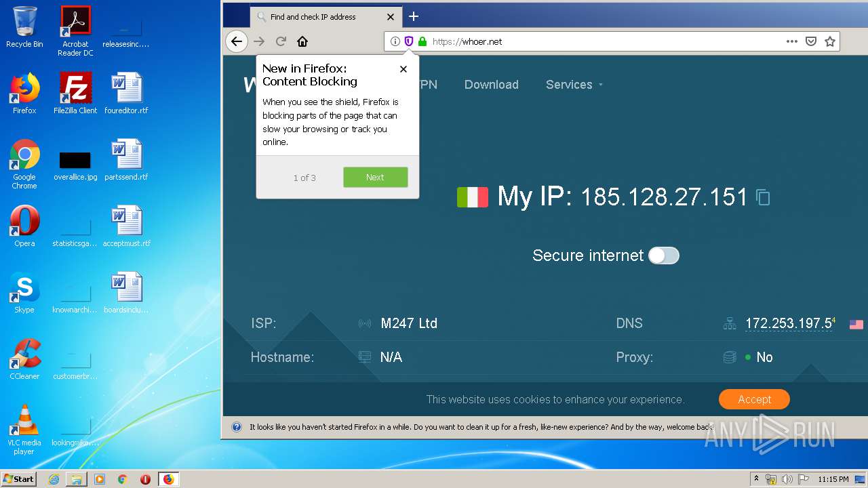Click the green padlock connection icon
The width and height of the screenshot is (868, 488).
[422, 41]
